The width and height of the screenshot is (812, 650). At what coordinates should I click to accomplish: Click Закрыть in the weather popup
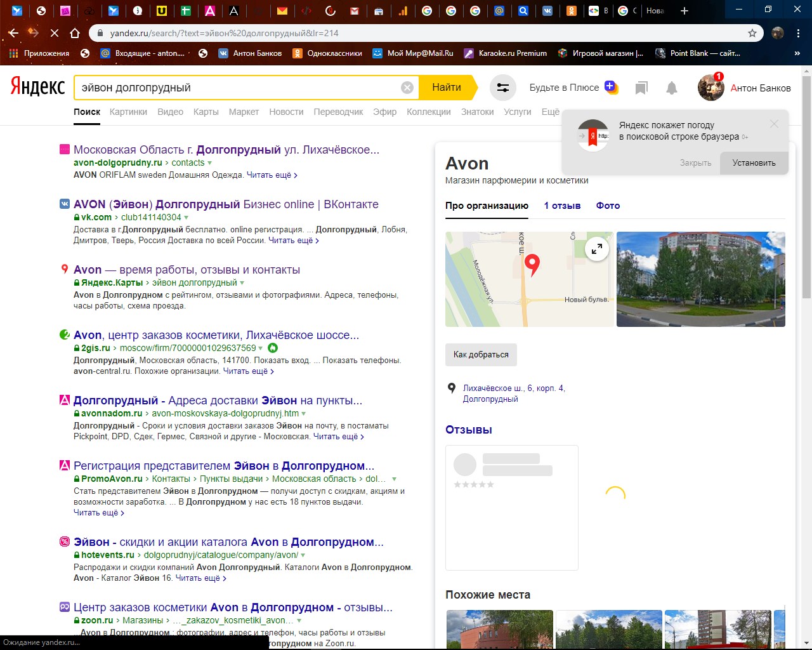695,163
